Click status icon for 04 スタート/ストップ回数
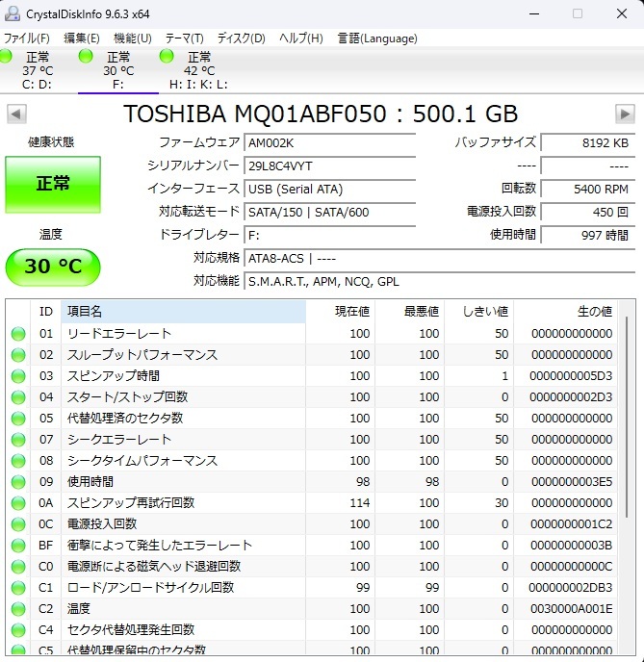The height and width of the screenshot is (662, 644). 18,397
